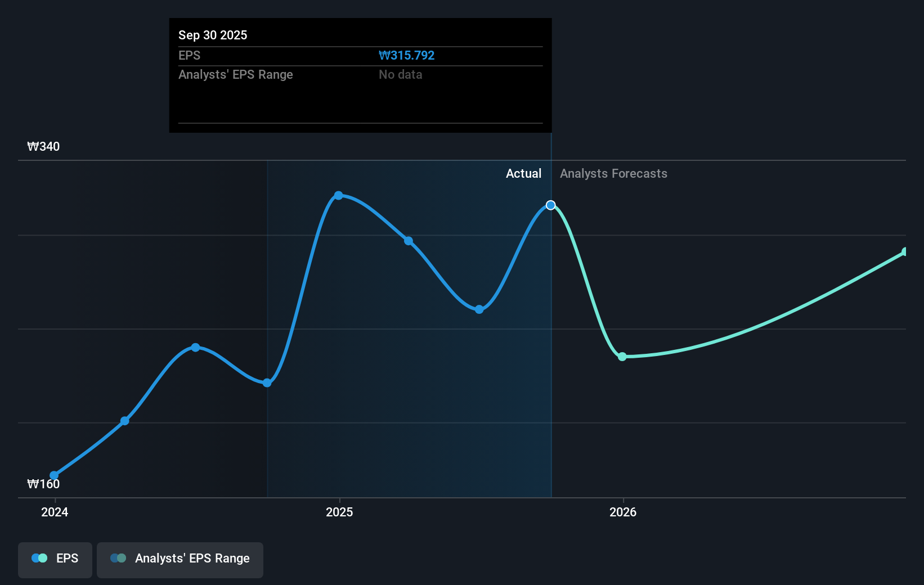Select the peak EPS data point after 2025
The image size is (924, 585).
[338, 195]
